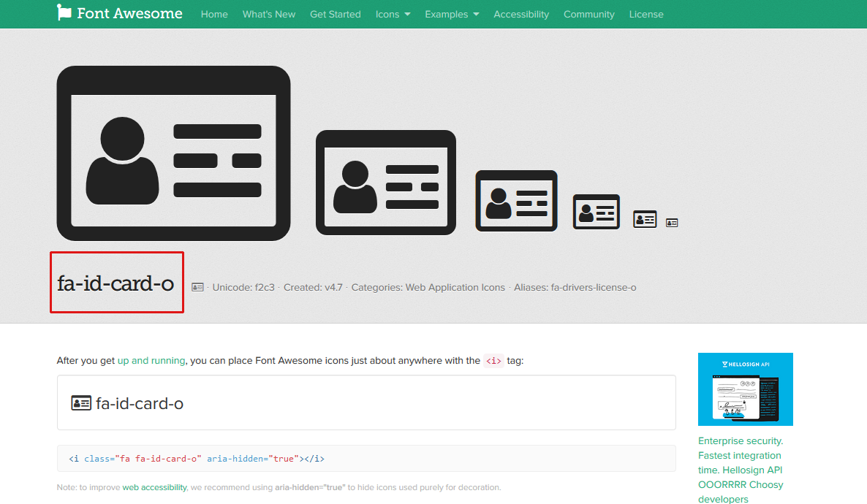
Task: Click the largest id-card icon preview
Action: point(173,153)
